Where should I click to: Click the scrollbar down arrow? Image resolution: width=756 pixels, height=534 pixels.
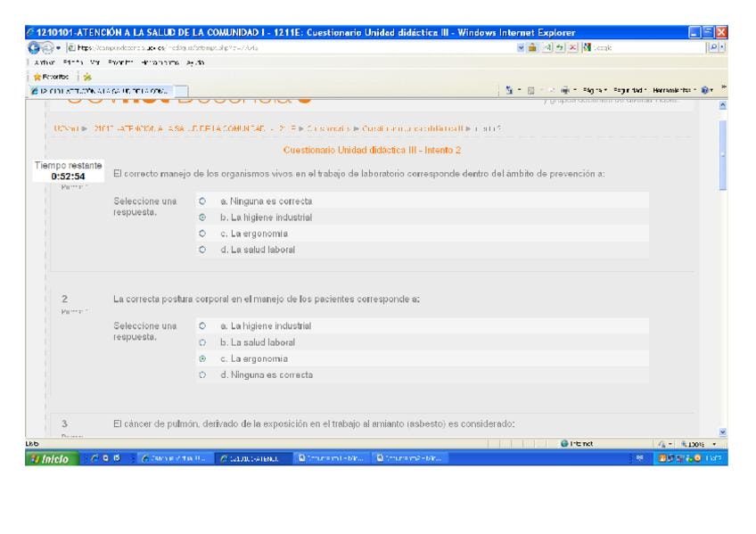click(722, 432)
